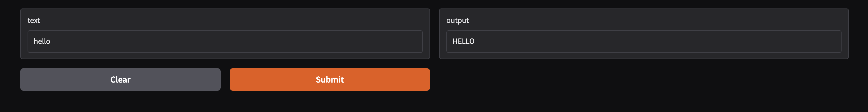The width and height of the screenshot is (868, 112).
Task: Place cursor on the word hello
Action: click(x=42, y=41)
